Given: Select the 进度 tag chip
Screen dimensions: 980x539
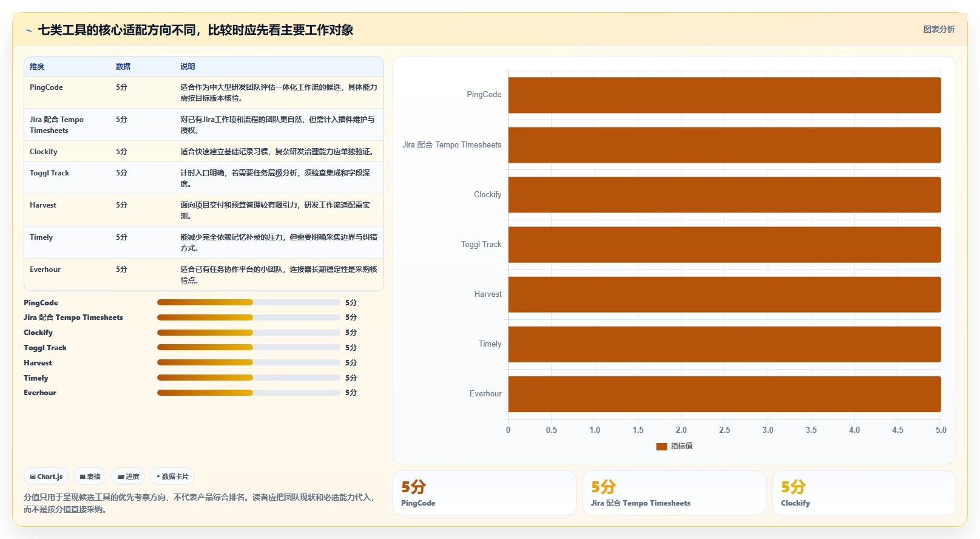Looking at the screenshot, I should tap(128, 476).
